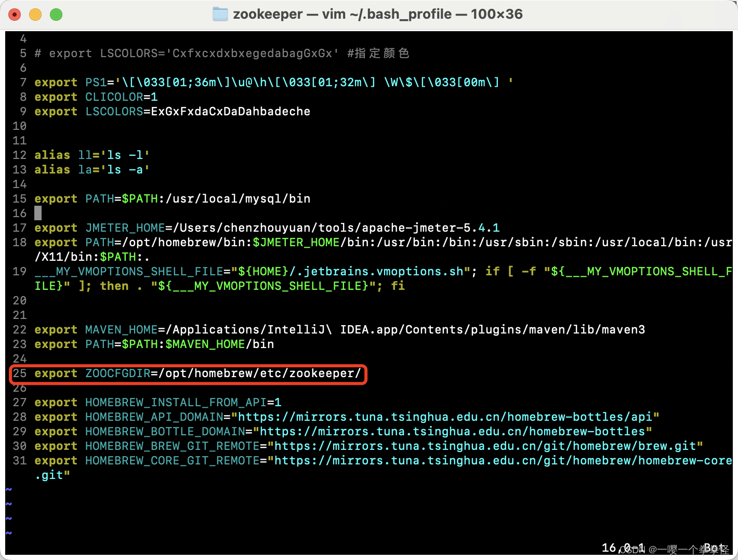The height and width of the screenshot is (560, 738).
Task: Click '/opt/homebrew/etc/zookeeper/' on line 25
Action: pyautogui.click(x=260, y=374)
